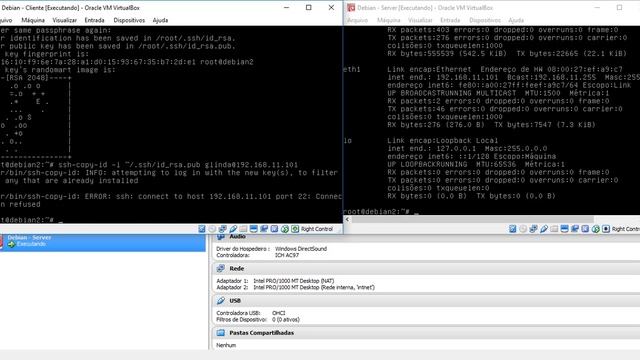Click running-state arrow icon beside Executando

point(11,244)
